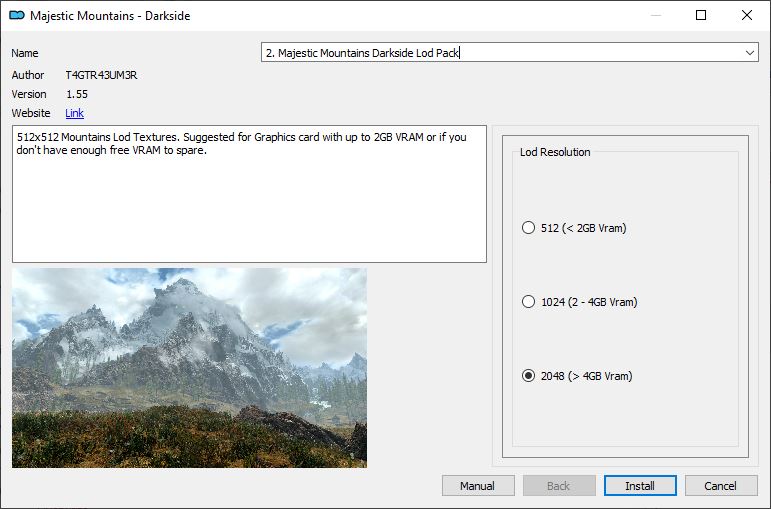771x509 pixels.
Task: Click the 512x512 Lod Textures description box
Action: click(x=249, y=194)
